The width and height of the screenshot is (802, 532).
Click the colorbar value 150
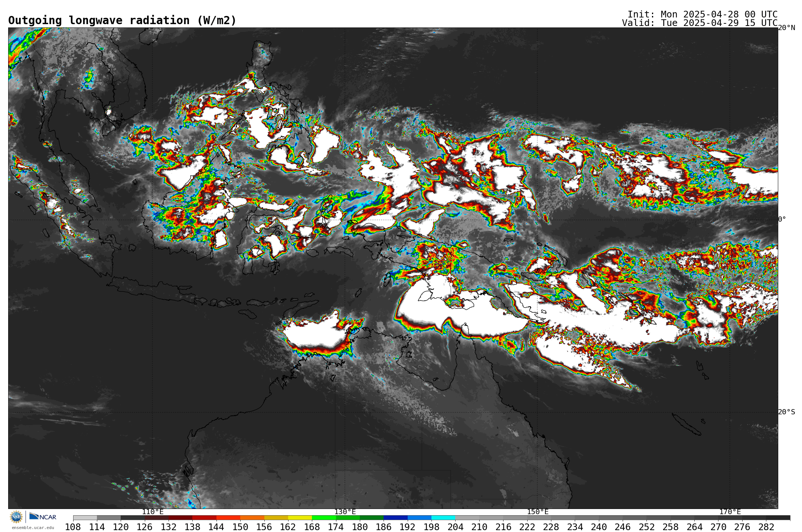[240, 527]
